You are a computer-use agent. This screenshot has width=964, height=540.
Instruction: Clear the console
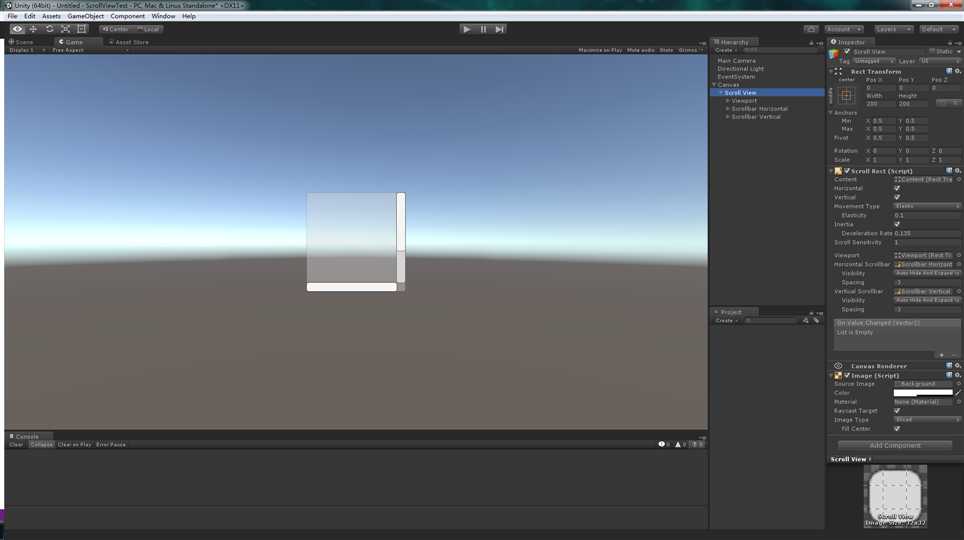16,445
